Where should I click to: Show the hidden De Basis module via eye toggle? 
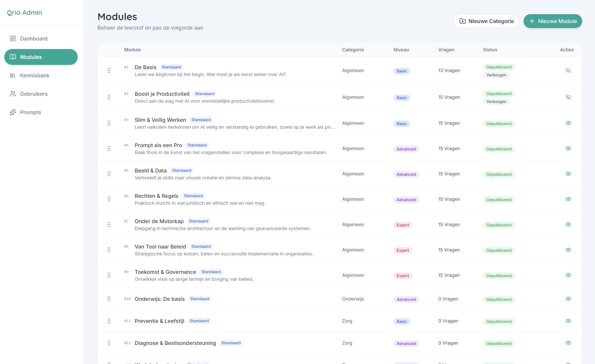tap(569, 70)
